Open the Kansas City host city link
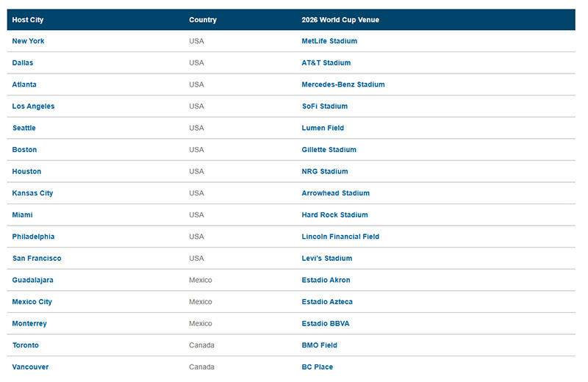This screenshot has height=382, width=588. tap(32, 193)
